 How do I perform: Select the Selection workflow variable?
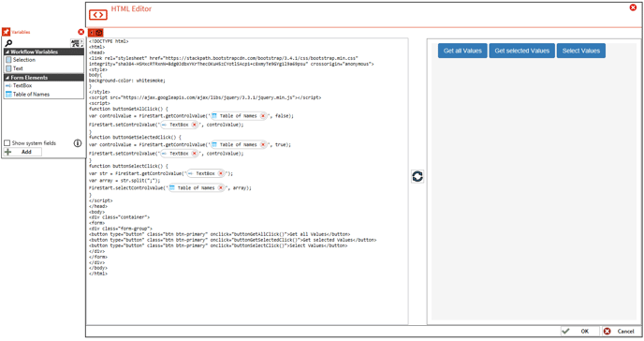tap(44, 60)
